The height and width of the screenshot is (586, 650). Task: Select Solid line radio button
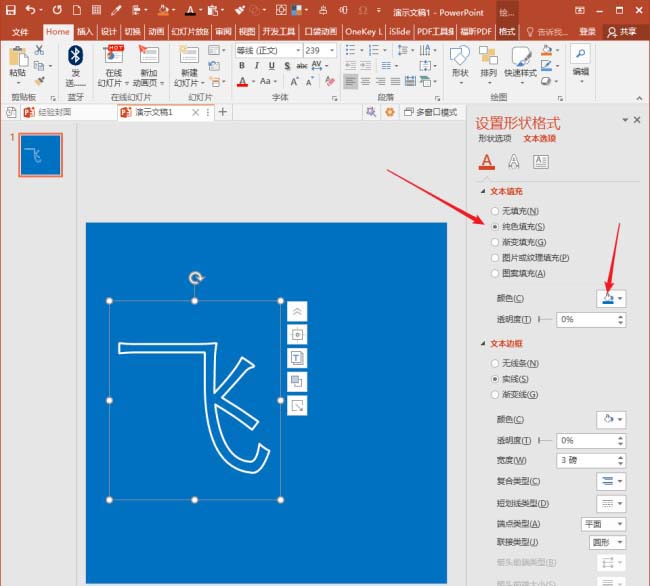[x=495, y=379]
